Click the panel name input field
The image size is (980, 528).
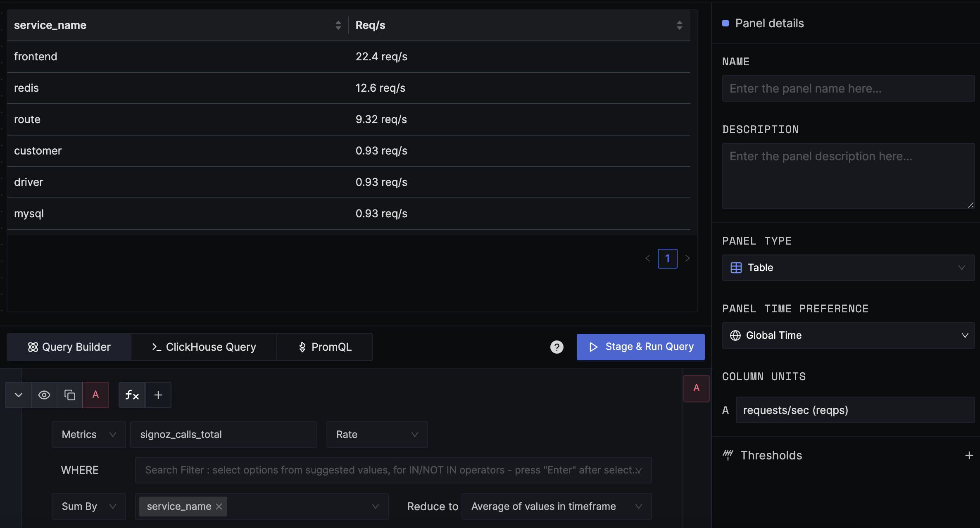pos(848,88)
